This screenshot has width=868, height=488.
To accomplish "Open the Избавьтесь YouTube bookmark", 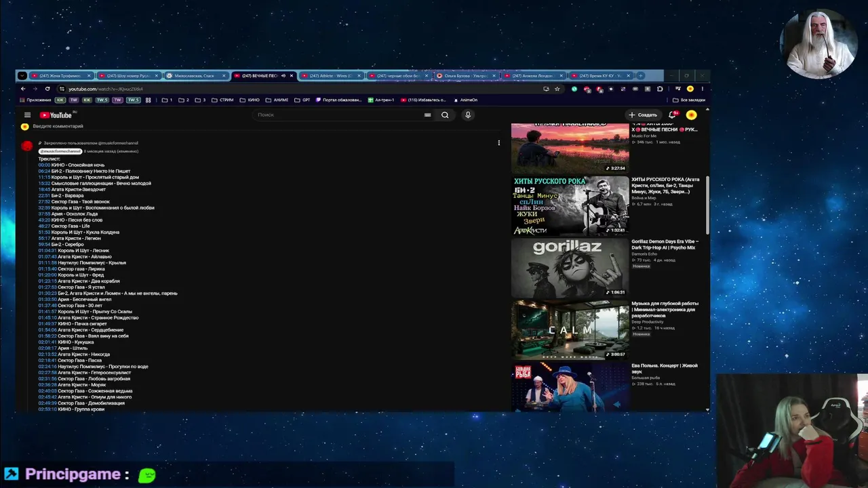I will click(x=423, y=100).
